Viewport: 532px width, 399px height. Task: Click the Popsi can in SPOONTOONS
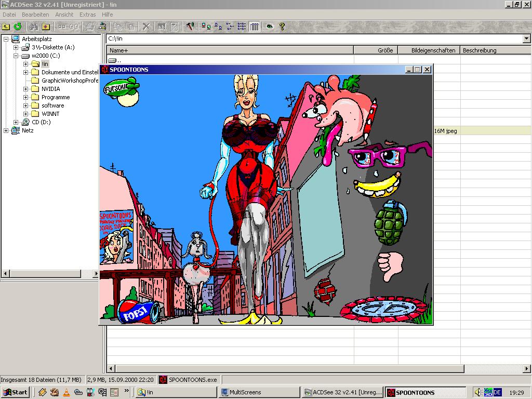tap(139, 312)
